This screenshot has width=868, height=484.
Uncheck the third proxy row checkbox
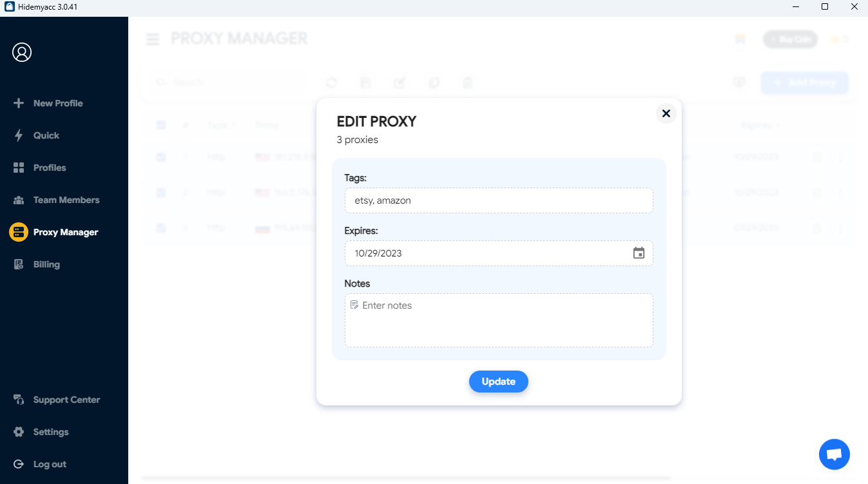click(161, 227)
